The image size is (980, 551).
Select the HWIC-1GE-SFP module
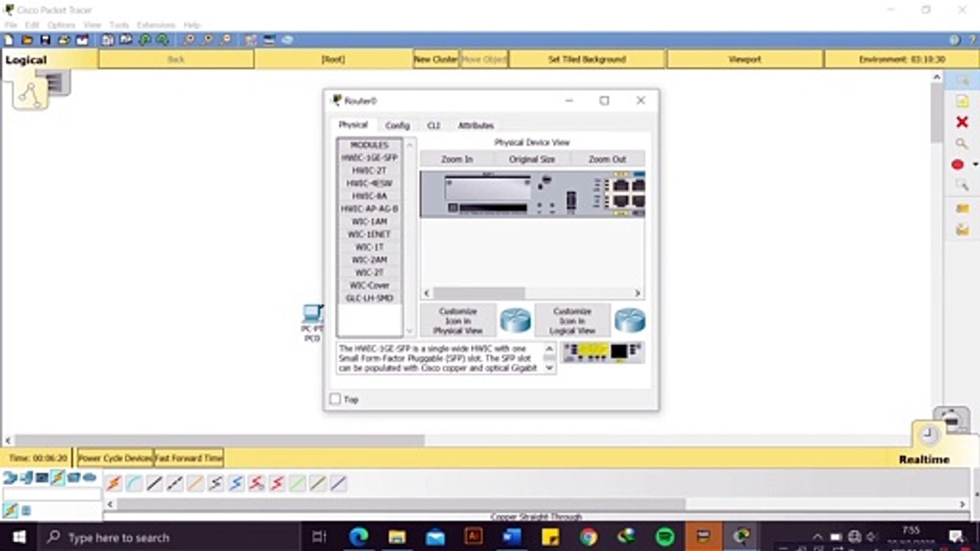click(370, 158)
